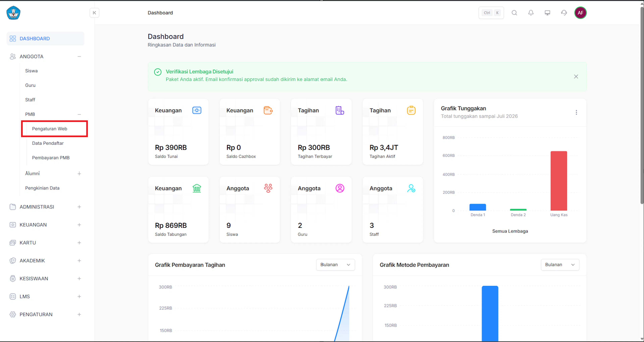Click the Saldo Tabungan bank icon
The height and width of the screenshot is (342, 644).
coord(197,188)
